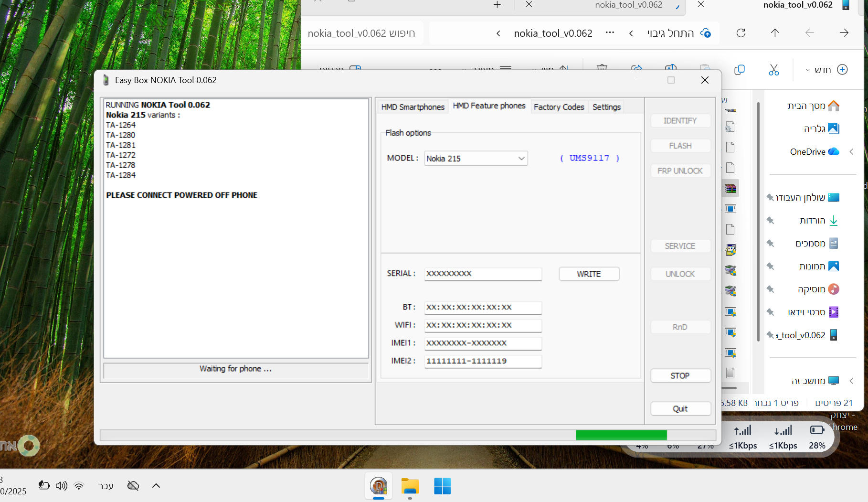The image size is (868, 502).
Task: Click the Windows Start button
Action: [442, 486]
